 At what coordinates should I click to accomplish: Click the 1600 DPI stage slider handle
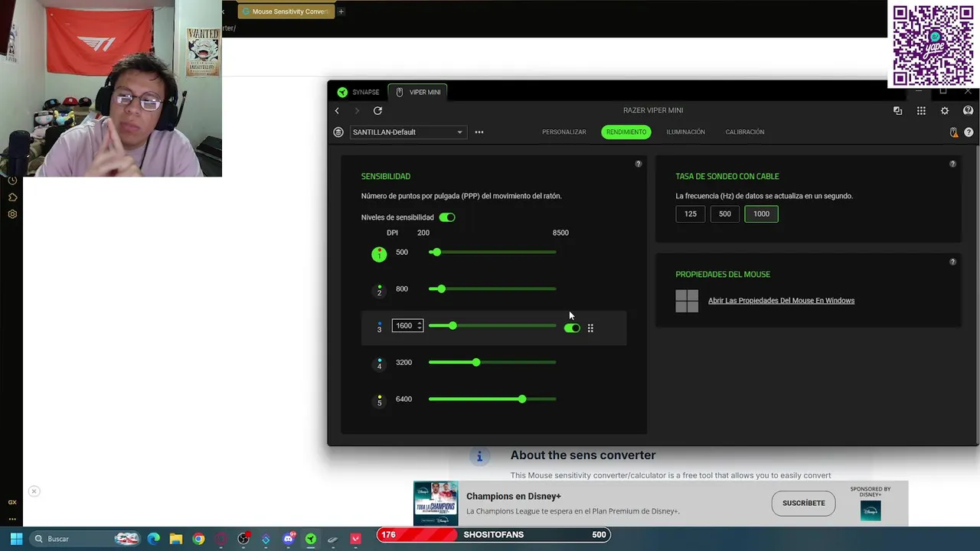pyautogui.click(x=452, y=326)
